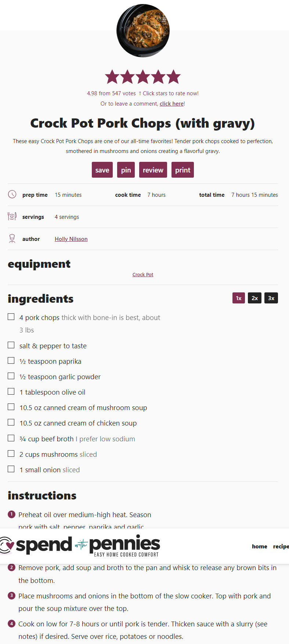Tick the salt & pepper to taste checkbox
289x644 pixels.
tap(11, 345)
